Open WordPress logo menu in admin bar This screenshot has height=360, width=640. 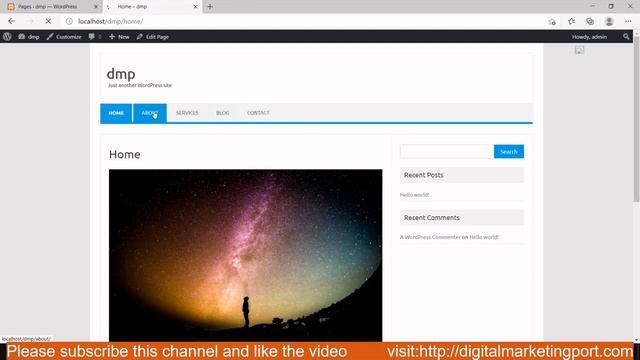(x=7, y=37)
